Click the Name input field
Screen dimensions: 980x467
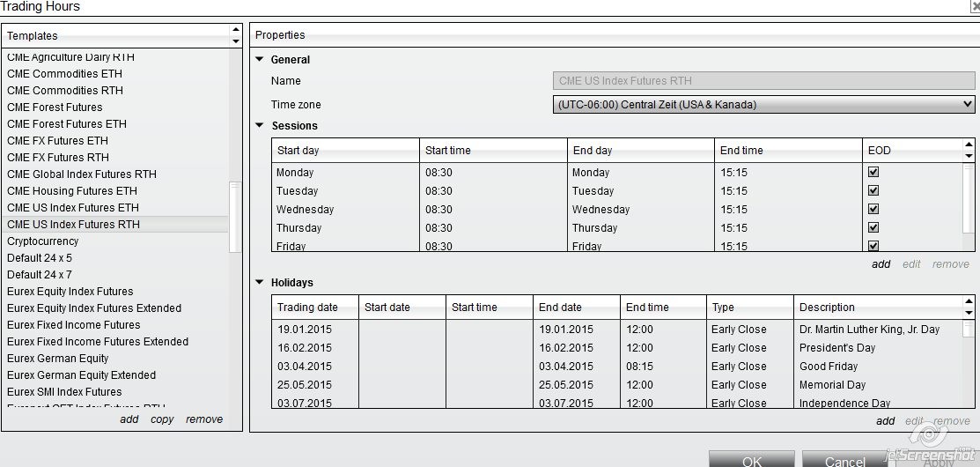pos(763,81)
